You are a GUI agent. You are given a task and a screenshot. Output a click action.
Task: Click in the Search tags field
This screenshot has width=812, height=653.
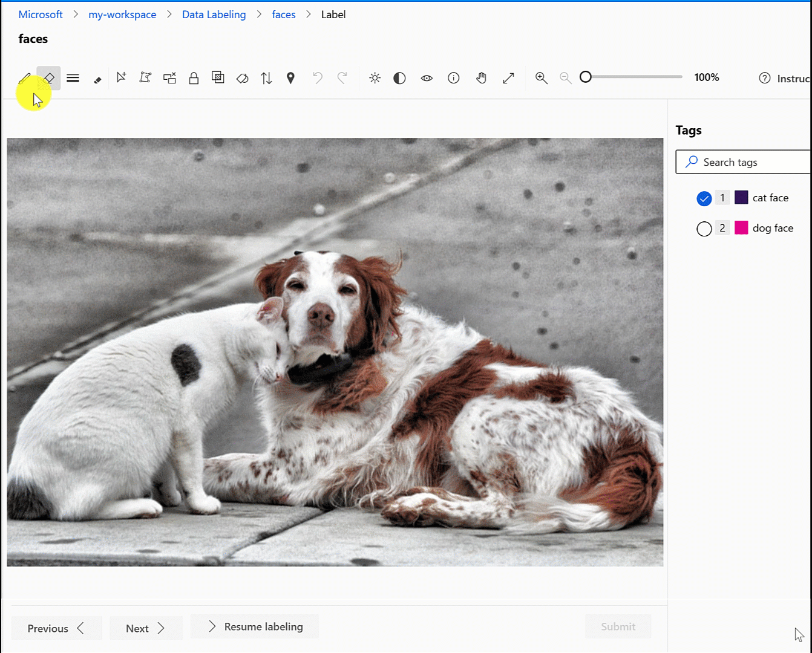(x=750, y=162)
